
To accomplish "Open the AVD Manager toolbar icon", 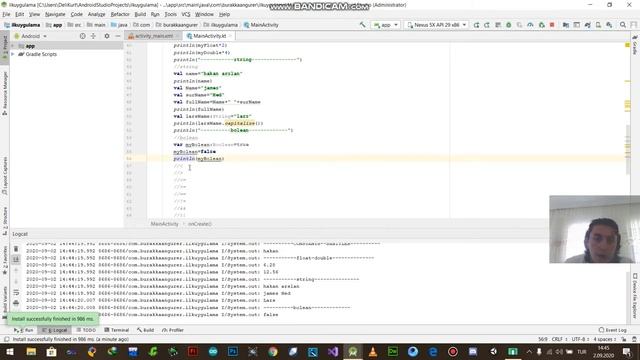I will [598, 25].
